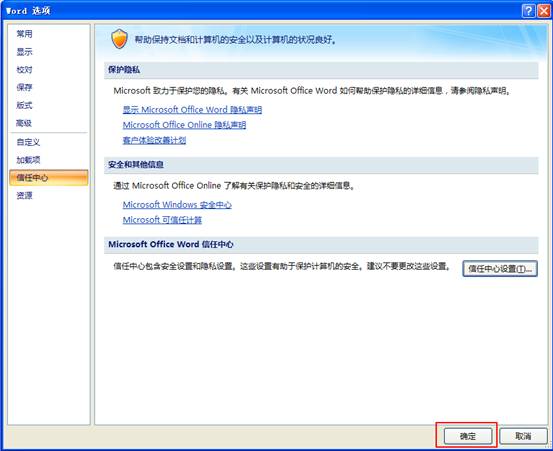This screenshot has width=553, height=451.
Task: Go to the 版式 category
Action: [x=24, y=105]
